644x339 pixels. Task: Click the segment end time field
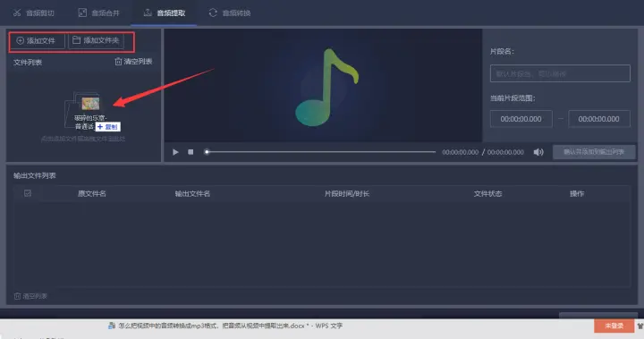click(598, 119)
